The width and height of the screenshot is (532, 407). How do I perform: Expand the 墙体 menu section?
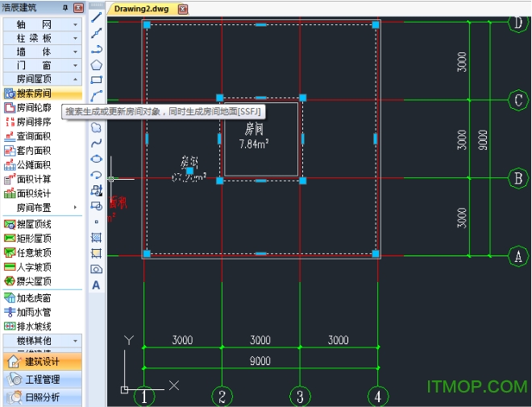point(43,52)
